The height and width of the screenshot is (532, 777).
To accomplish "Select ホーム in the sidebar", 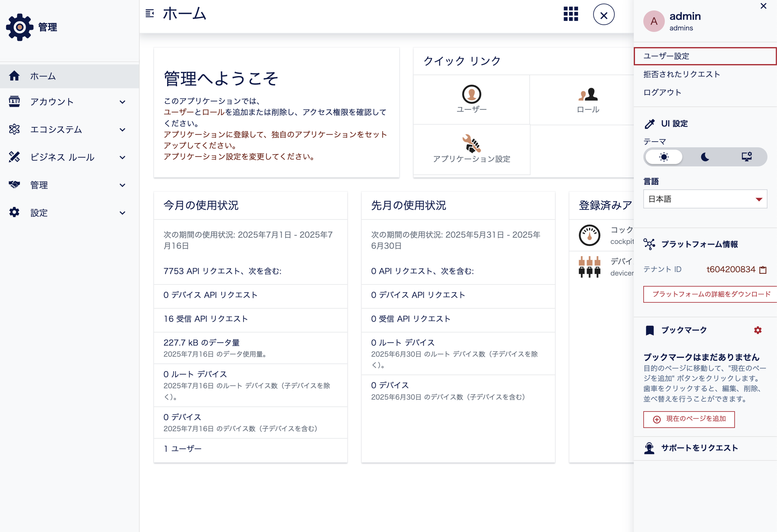I will pos(43,76).
